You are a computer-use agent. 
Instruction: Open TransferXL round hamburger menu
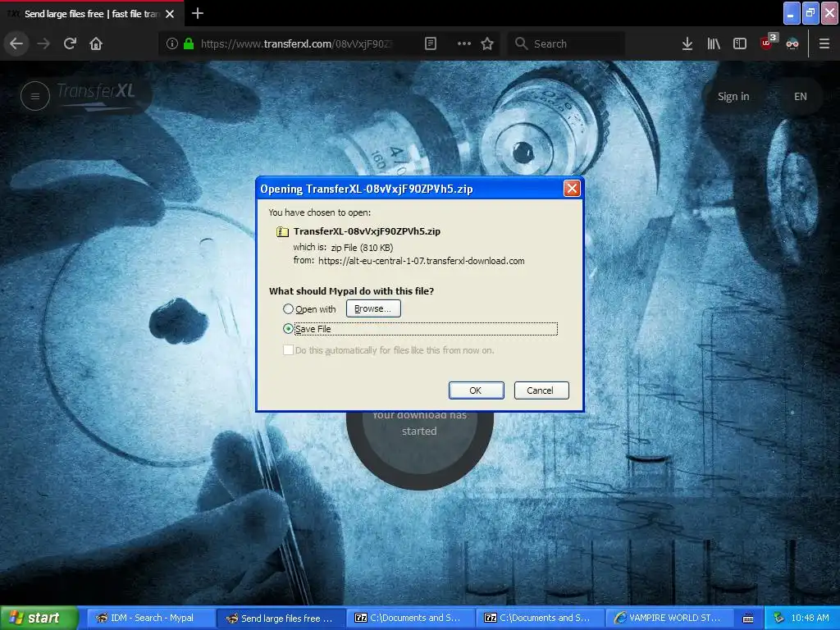tap(34, 97)
